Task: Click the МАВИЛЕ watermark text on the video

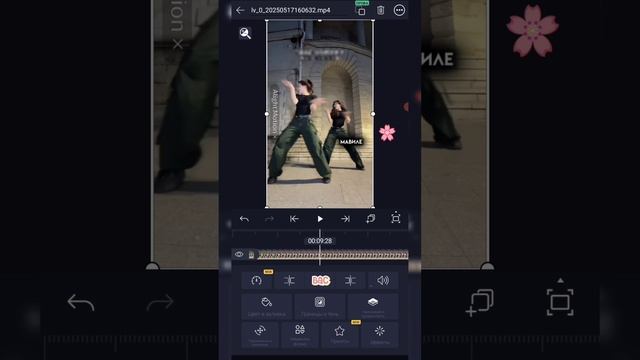Action: tap(351, 142)
